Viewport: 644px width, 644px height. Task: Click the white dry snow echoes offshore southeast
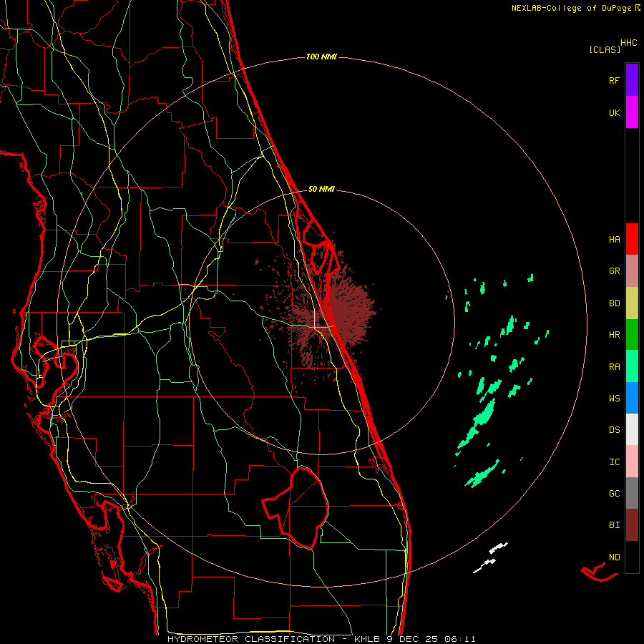[x=490, y=557]
